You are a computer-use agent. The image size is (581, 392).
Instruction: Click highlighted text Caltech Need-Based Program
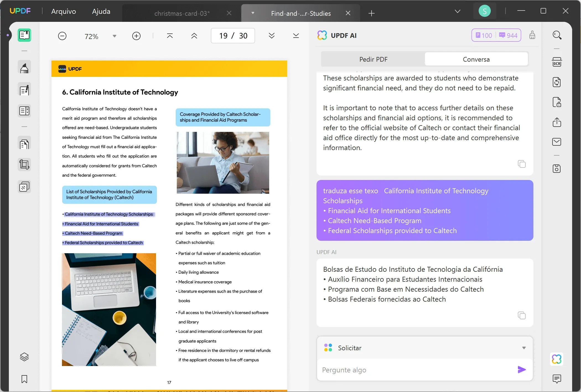(94, 233)
